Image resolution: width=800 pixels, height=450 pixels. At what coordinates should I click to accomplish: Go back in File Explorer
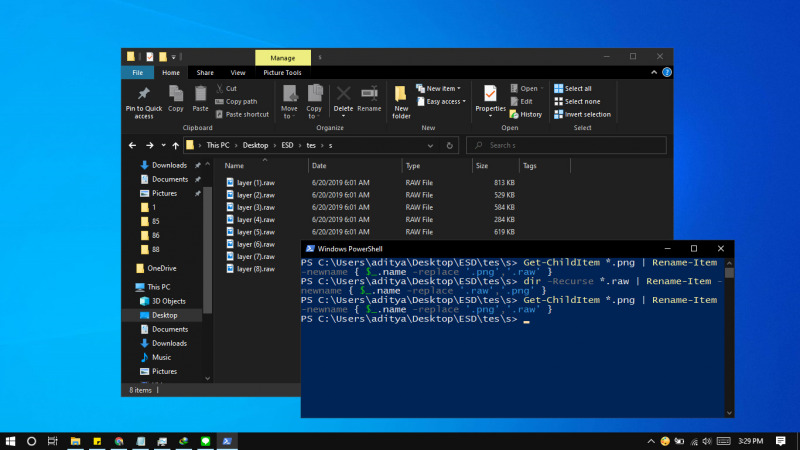132,145
